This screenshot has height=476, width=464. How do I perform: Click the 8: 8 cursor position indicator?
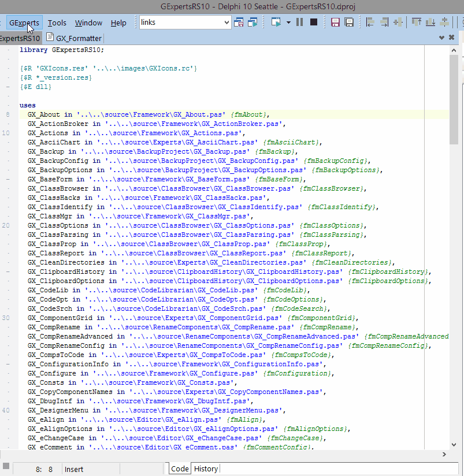point(44,469)
